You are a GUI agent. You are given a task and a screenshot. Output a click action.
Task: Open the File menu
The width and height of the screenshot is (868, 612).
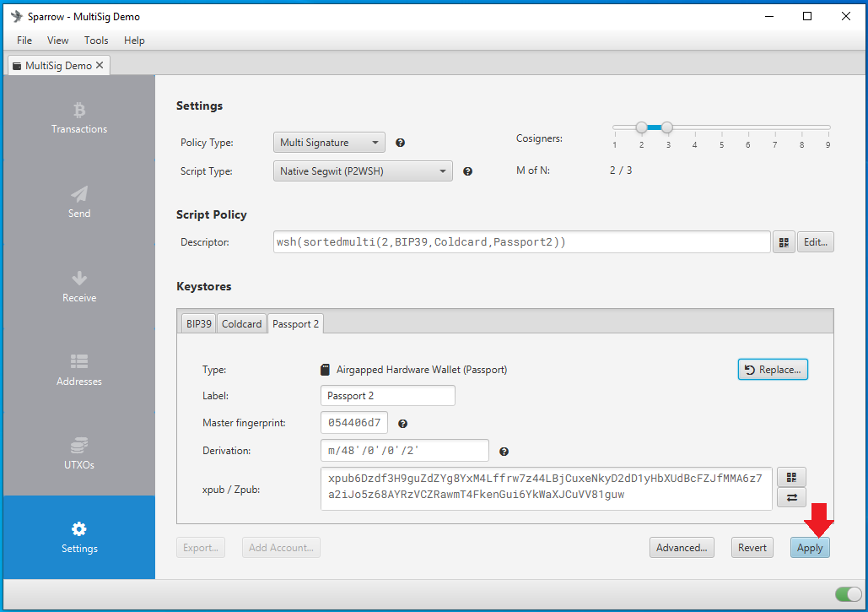tap(24, 41)
